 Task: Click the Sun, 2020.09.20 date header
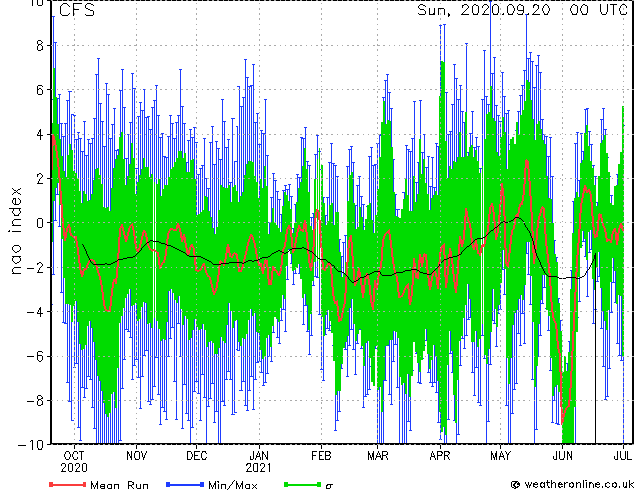coord(484,10)
